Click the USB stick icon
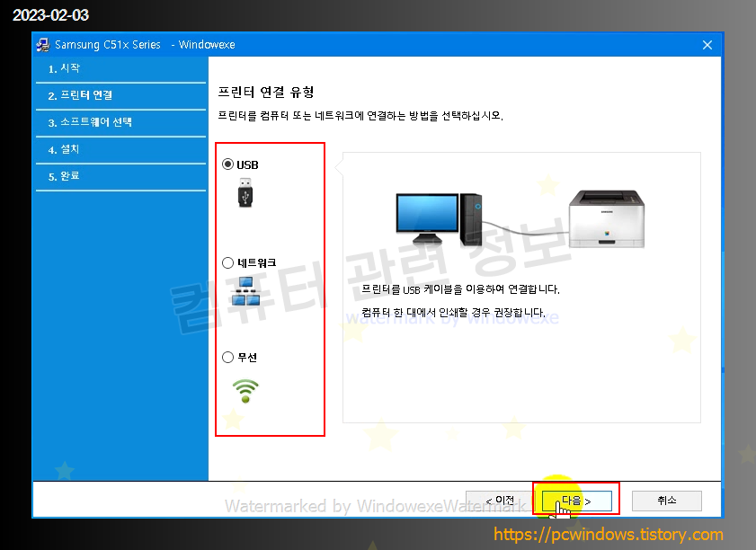 pos(245,192)
